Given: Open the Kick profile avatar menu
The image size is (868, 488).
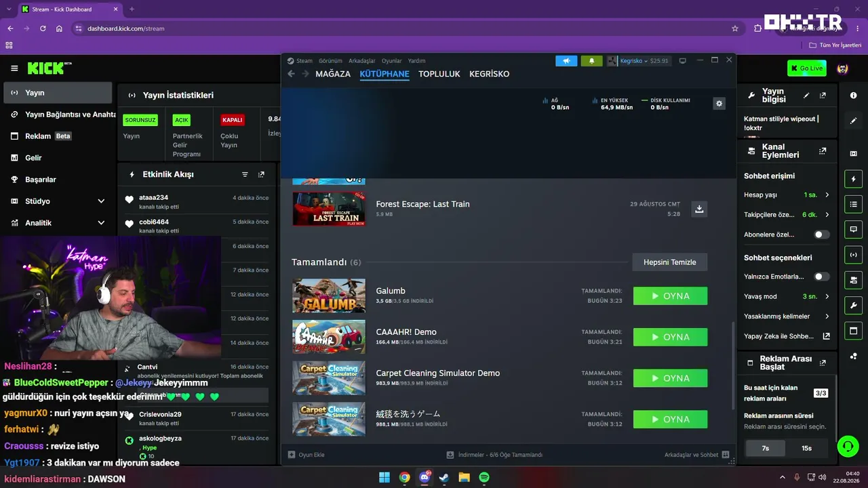Looking at the screenshot, I should point(843,68).
